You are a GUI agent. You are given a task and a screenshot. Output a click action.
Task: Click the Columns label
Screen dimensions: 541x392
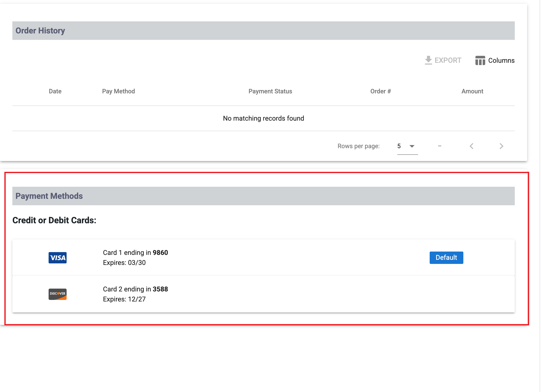click(501, 60)
